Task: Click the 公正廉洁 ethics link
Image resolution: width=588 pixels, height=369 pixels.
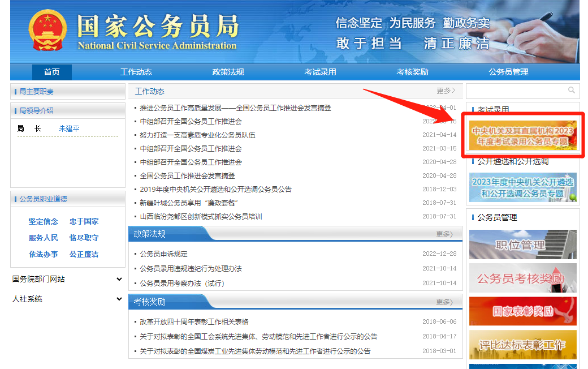Action: point(84,255)
